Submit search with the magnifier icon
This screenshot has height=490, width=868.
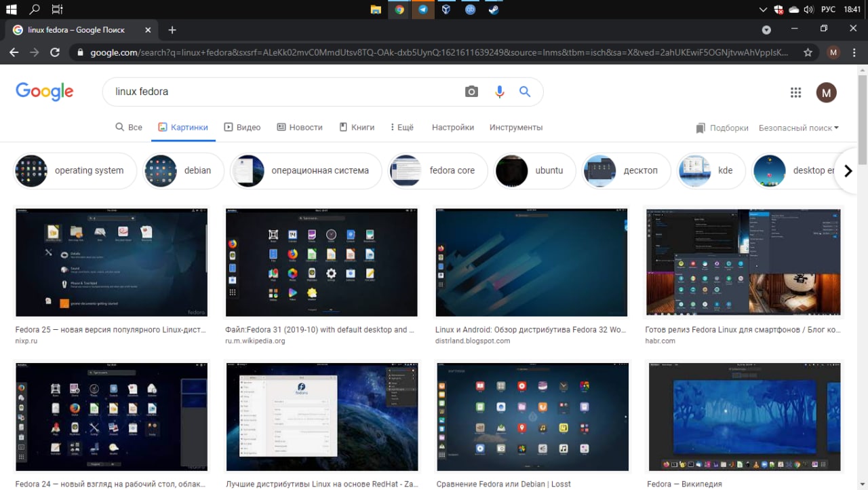(x=525, y=92)
